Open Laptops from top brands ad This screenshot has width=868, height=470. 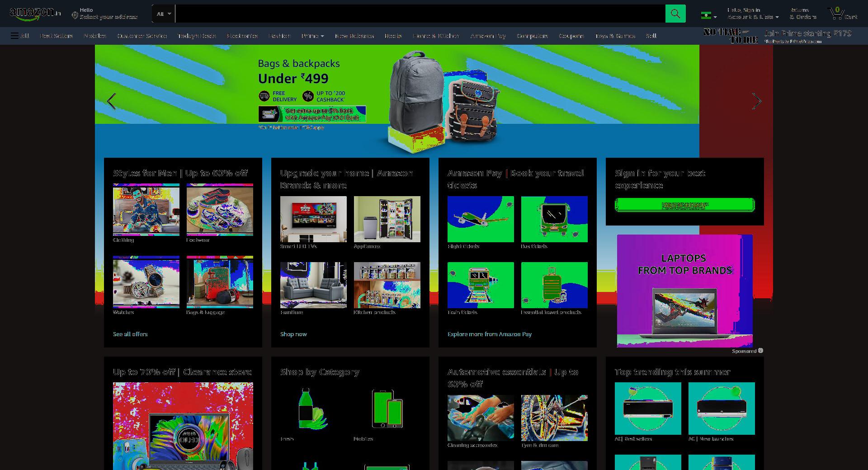tap(684, 291)
